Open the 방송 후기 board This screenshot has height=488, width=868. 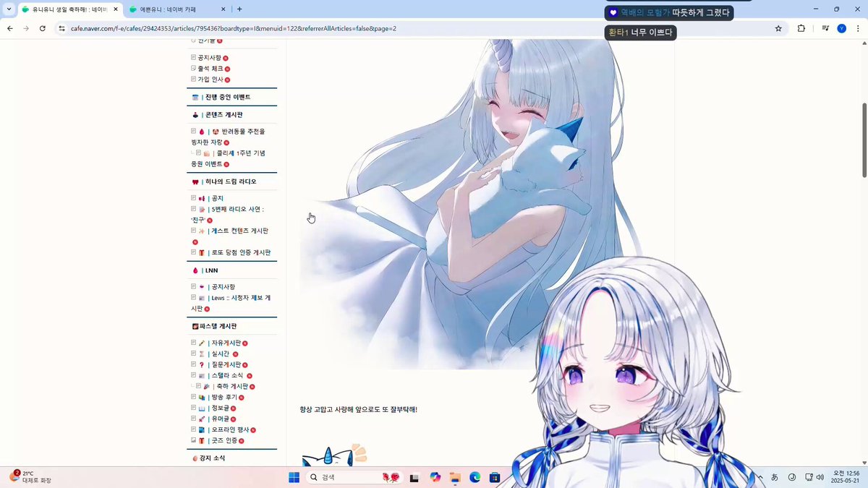224,397
